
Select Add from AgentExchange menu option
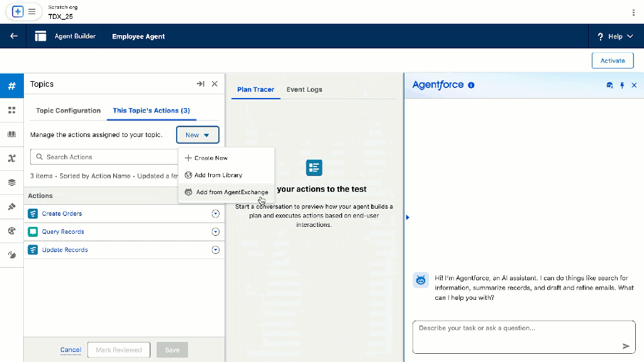(x=231, y=192)
